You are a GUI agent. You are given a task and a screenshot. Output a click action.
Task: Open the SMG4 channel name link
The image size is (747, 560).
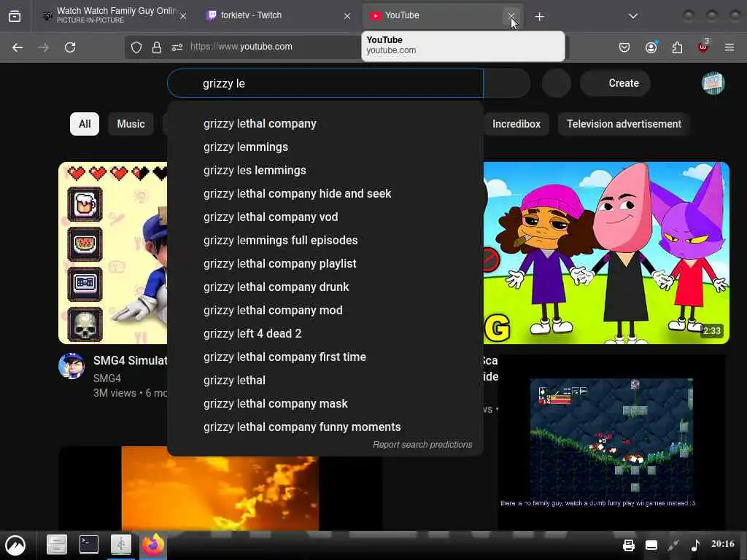[x=107, y=378]
